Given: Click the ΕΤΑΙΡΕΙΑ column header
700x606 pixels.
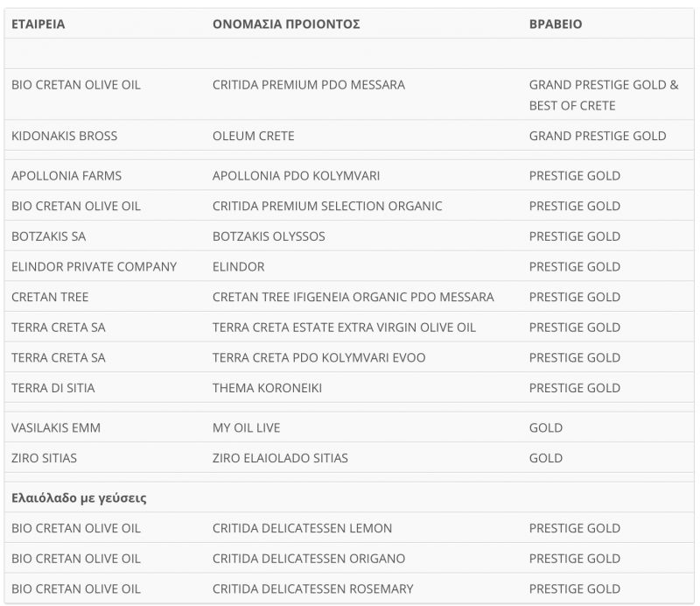Looking at the screenshot, I should tap(38, 25).
